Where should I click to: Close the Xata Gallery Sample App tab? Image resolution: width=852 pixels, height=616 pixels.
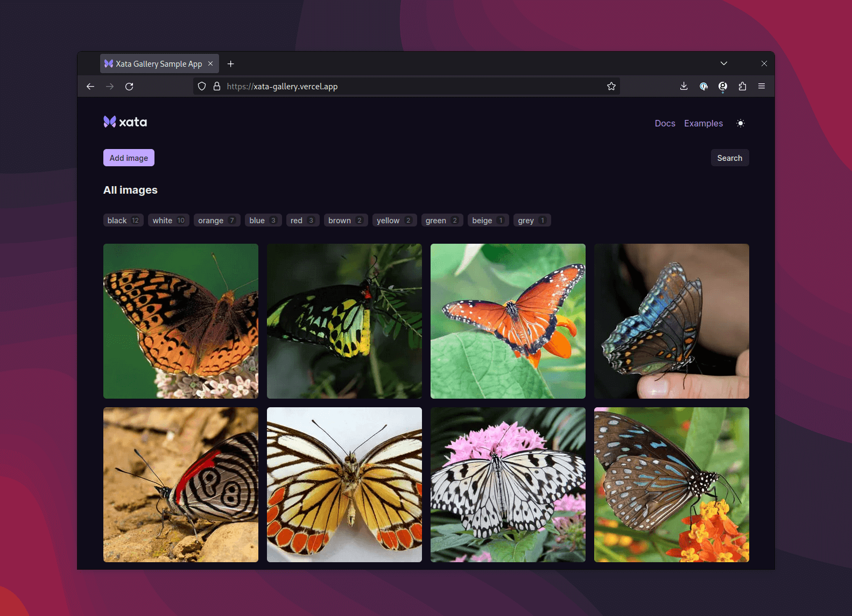[210, 63]
